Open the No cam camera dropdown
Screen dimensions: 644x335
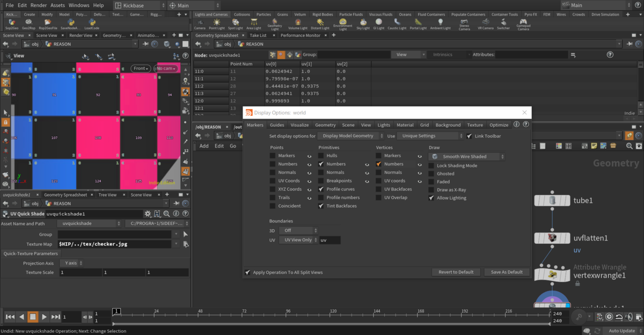coord(166,68)
